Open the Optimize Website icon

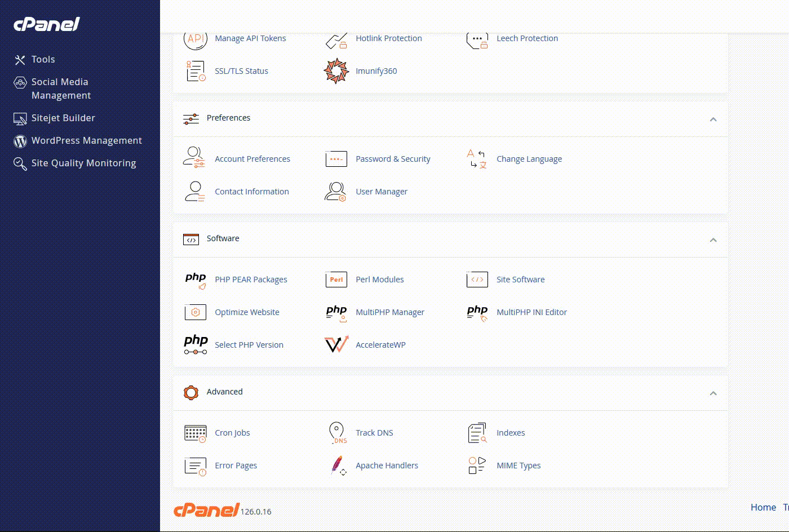[196, 312]
